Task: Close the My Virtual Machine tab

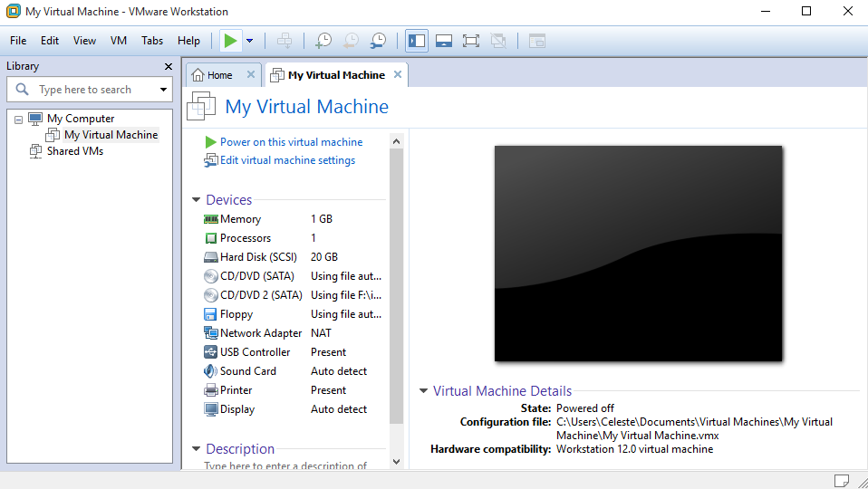Action: 398,74
